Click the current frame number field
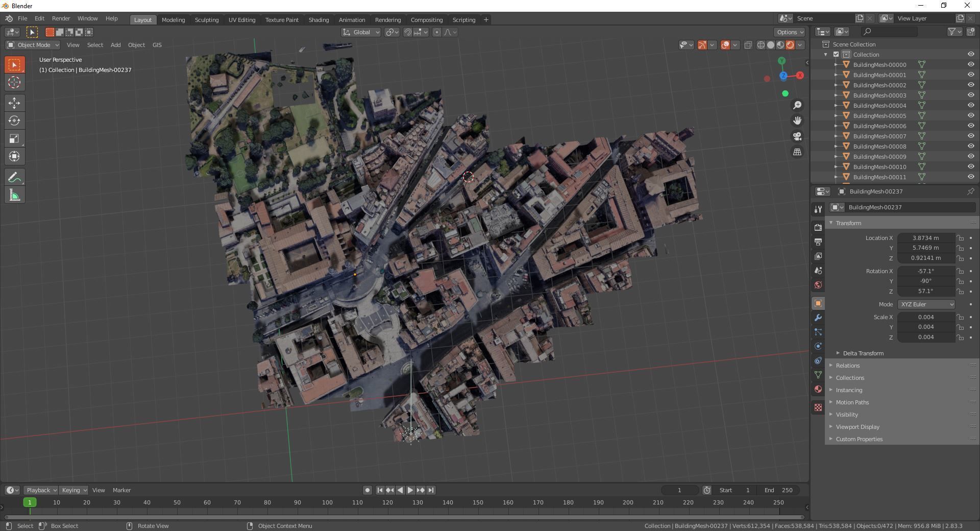Screen dimensions: 980x531 tap(679, 490)
